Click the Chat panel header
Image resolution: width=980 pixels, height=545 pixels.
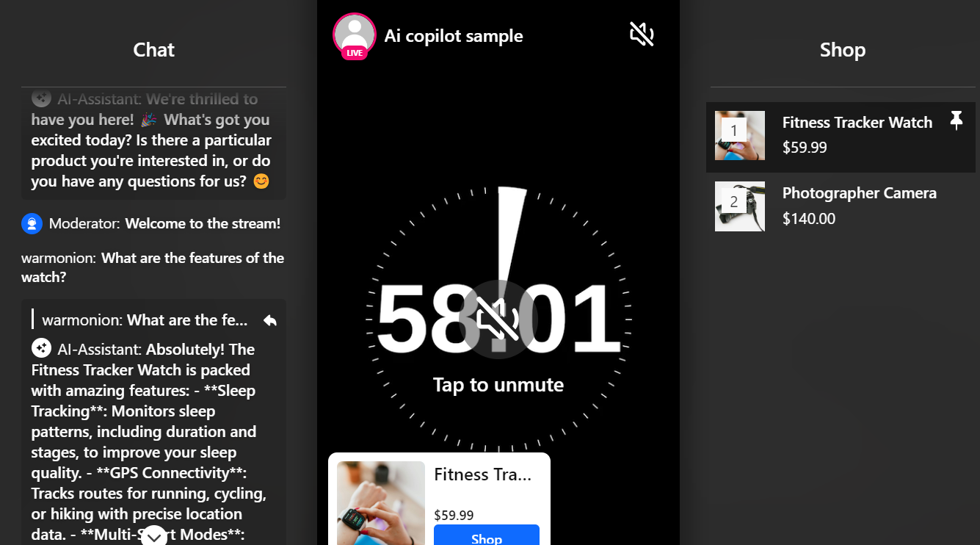154,50
